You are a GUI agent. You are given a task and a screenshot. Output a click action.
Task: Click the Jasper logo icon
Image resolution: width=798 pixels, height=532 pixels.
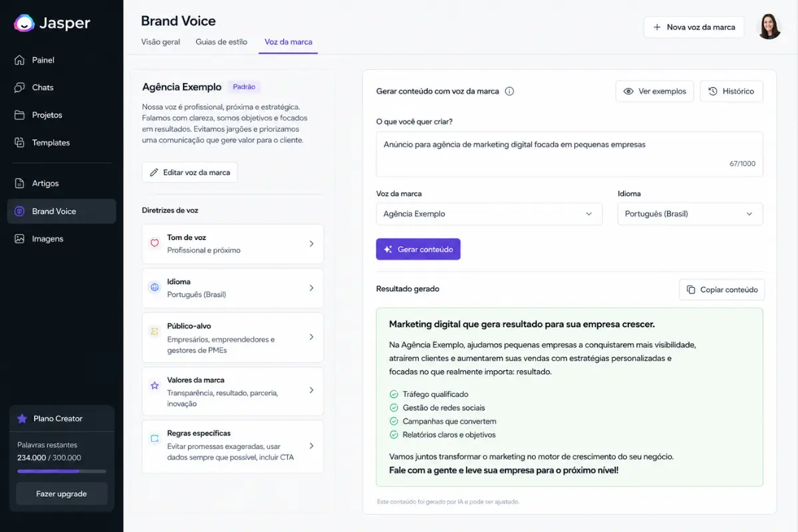pos(24,23)
